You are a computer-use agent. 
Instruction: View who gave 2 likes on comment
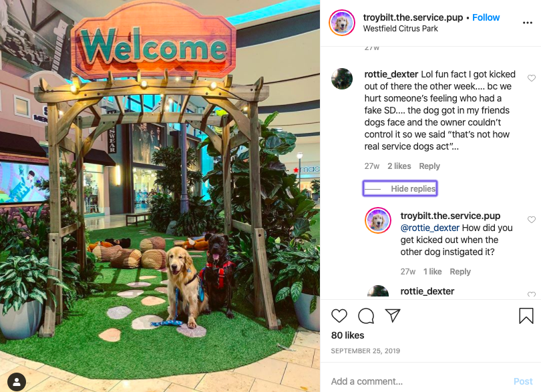pyautogui.click(x=399, y=166)
